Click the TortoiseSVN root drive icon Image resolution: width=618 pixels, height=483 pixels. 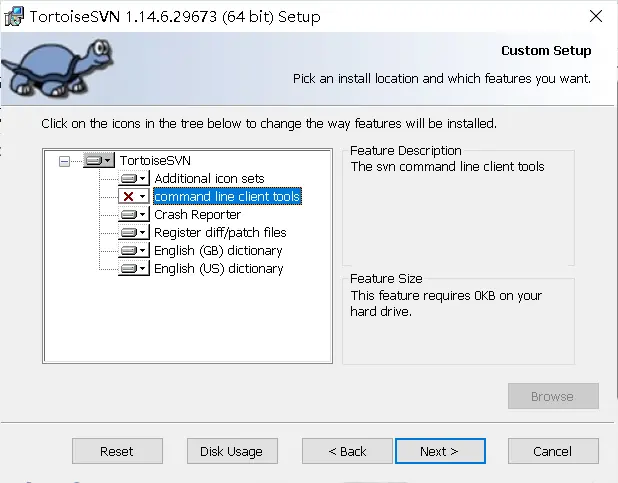pos(99,160)
